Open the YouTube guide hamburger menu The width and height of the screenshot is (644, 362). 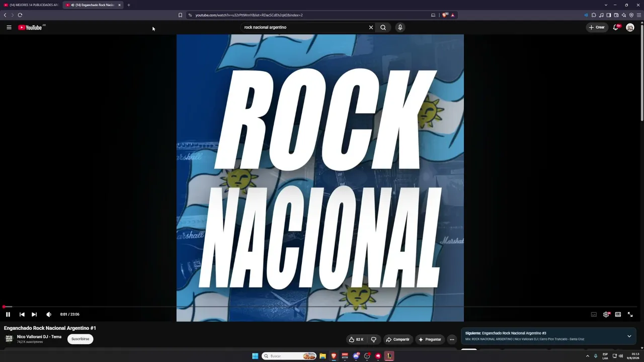click(x=9, y=27)
